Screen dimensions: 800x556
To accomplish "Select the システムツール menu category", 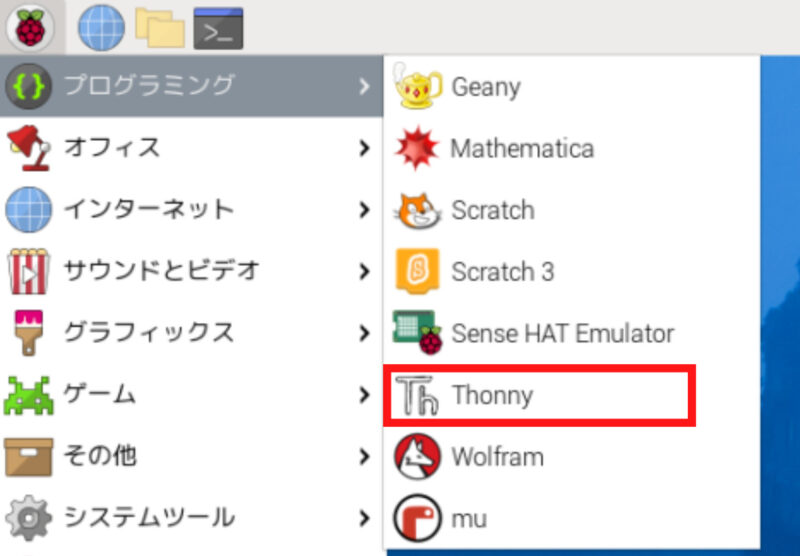I will [191, 518].
